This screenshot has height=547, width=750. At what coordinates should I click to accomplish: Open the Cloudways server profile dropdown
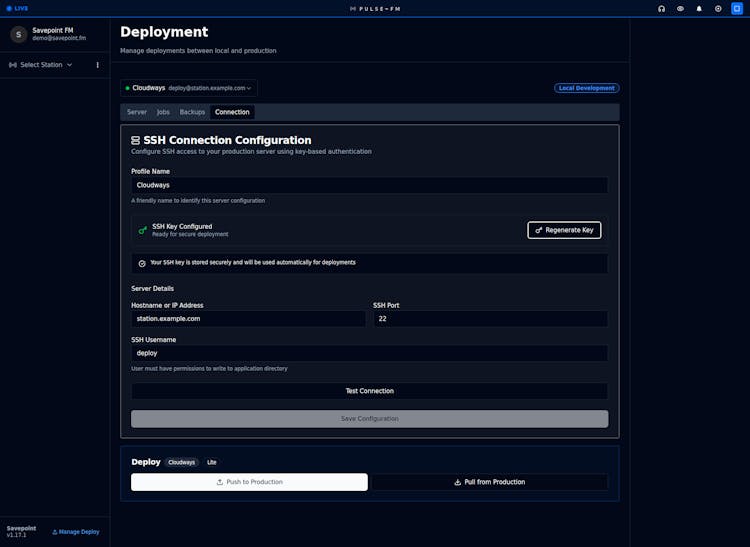(x=189, y=88)
